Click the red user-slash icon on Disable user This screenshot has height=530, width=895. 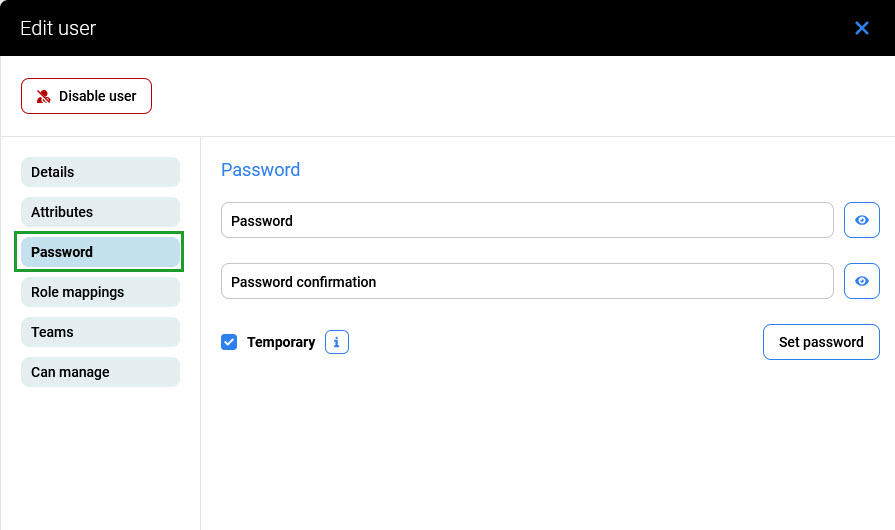[44, 97]
